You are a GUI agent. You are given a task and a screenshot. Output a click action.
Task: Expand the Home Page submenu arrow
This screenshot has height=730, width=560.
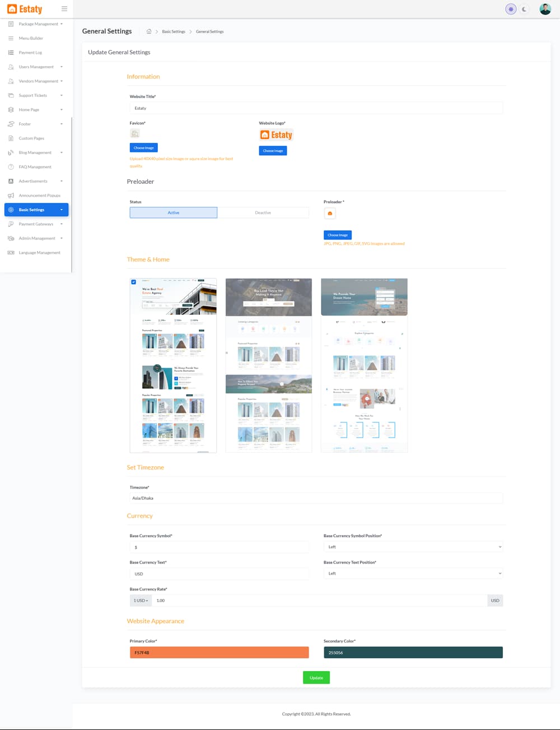click(62, 110)
